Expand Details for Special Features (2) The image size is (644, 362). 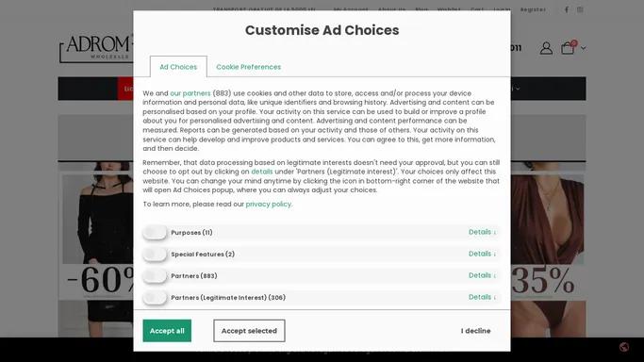pos(482,254)
